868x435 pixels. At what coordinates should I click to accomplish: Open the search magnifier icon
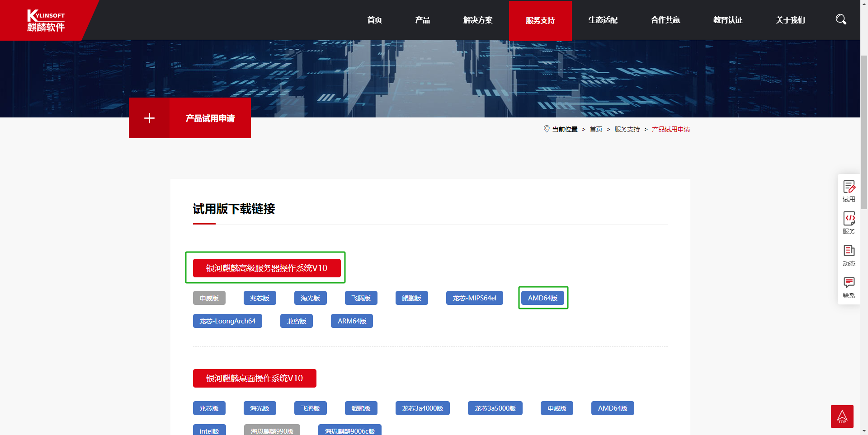tap(841, 19)
